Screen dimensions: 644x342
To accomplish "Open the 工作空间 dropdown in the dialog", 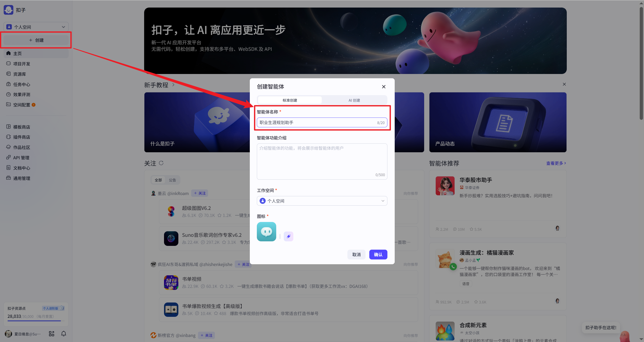I will click(322, 201).
